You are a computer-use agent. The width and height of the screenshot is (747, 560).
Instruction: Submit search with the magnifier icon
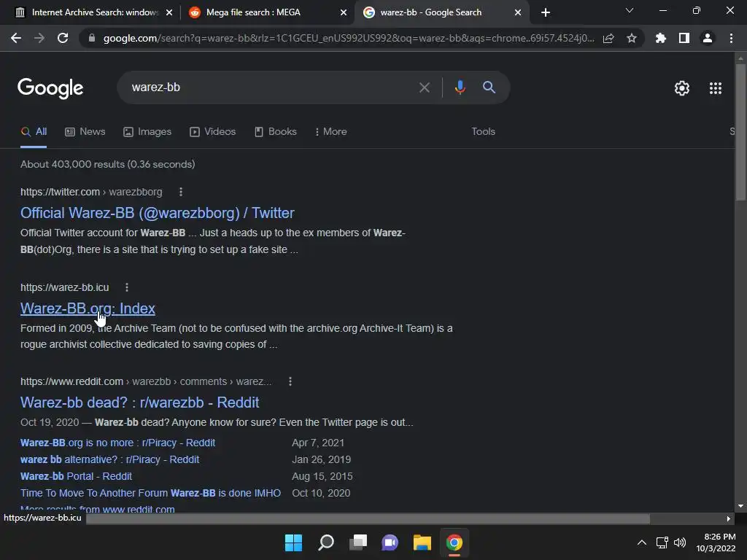tap(489, 87)
